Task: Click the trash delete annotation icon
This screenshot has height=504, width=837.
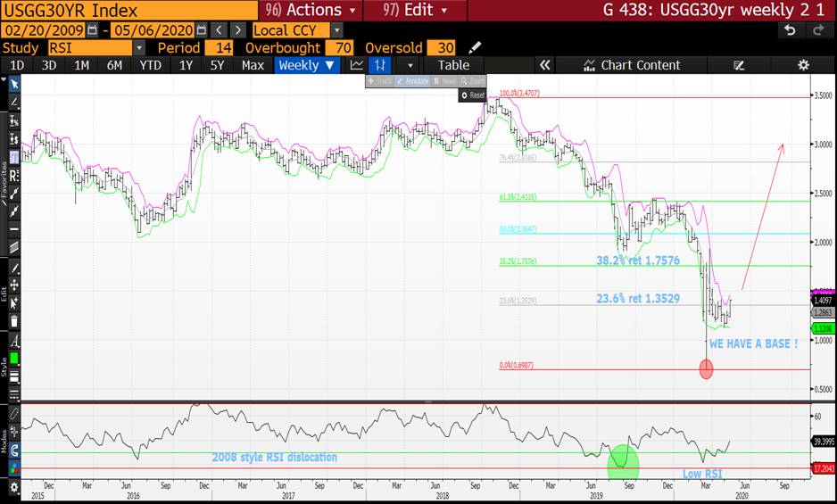Action: (x=14, y=321)
